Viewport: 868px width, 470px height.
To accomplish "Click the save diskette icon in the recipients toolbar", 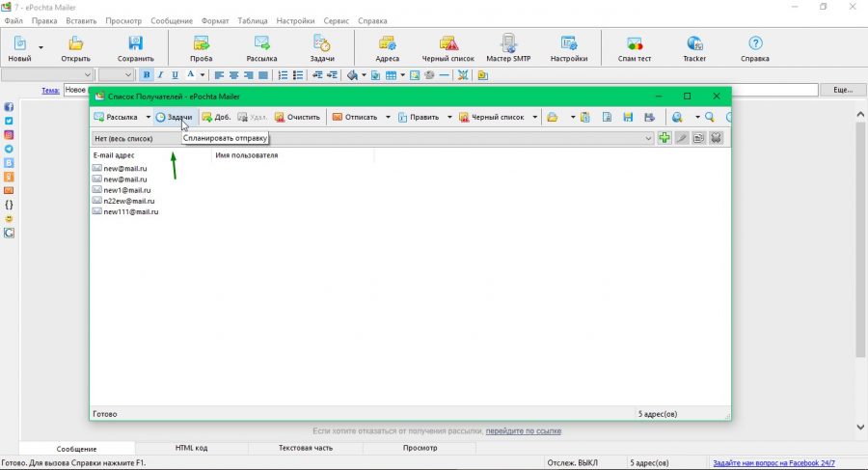I will (628, 117).
